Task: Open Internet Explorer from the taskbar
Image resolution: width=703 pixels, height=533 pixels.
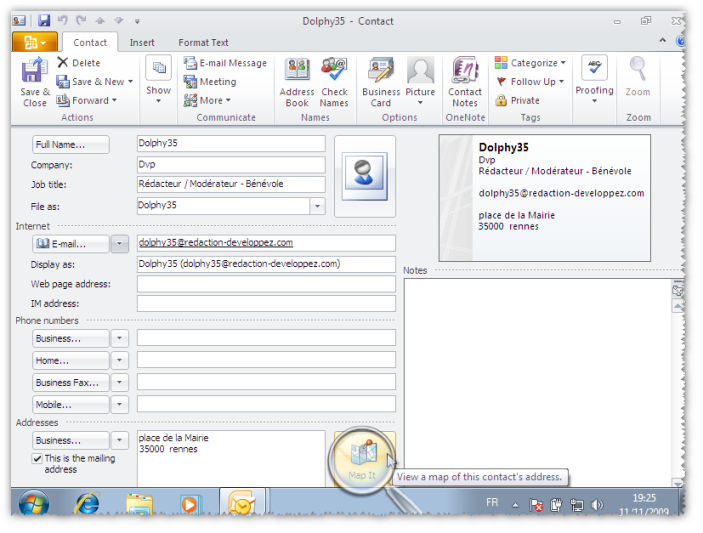Action: pos(86,503)
